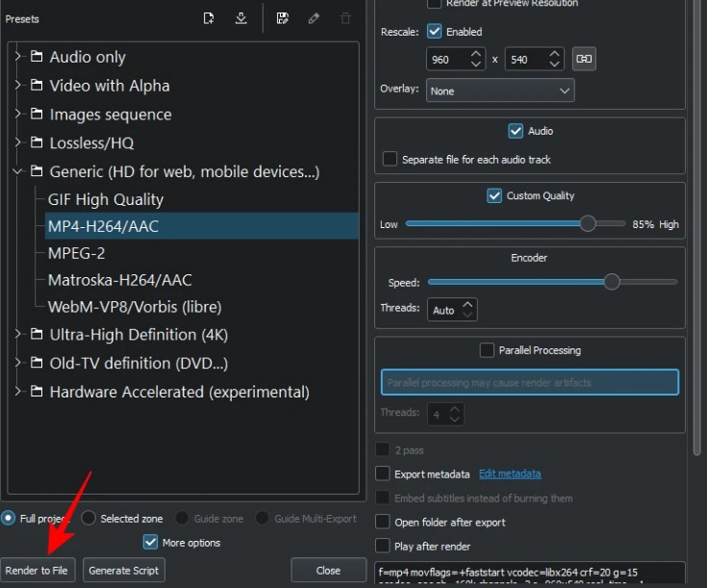
Task: Uncheck More options
Action: 150,542
